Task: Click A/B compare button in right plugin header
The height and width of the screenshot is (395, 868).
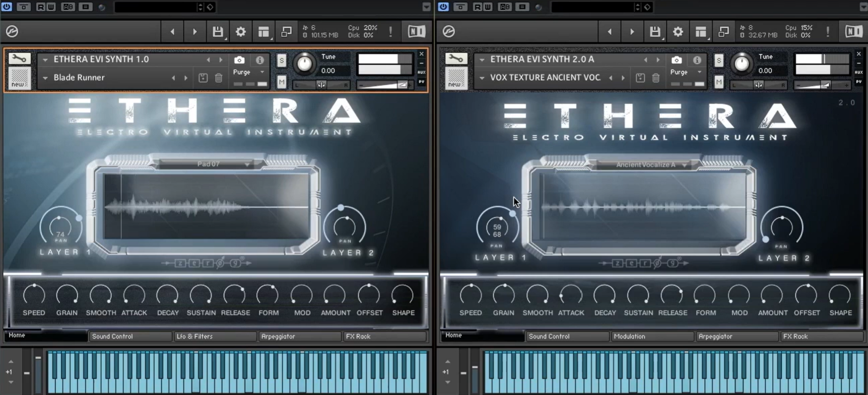Action: click(x=505, y=7)
